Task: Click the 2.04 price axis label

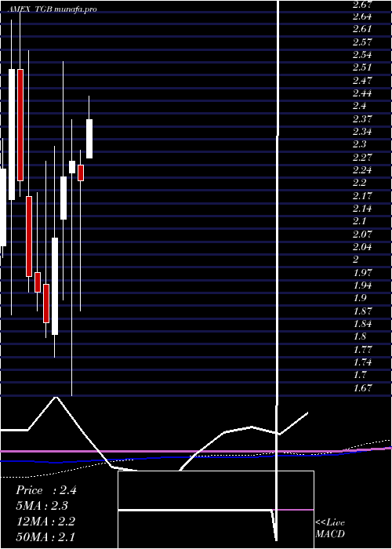Action: point(362,247)
